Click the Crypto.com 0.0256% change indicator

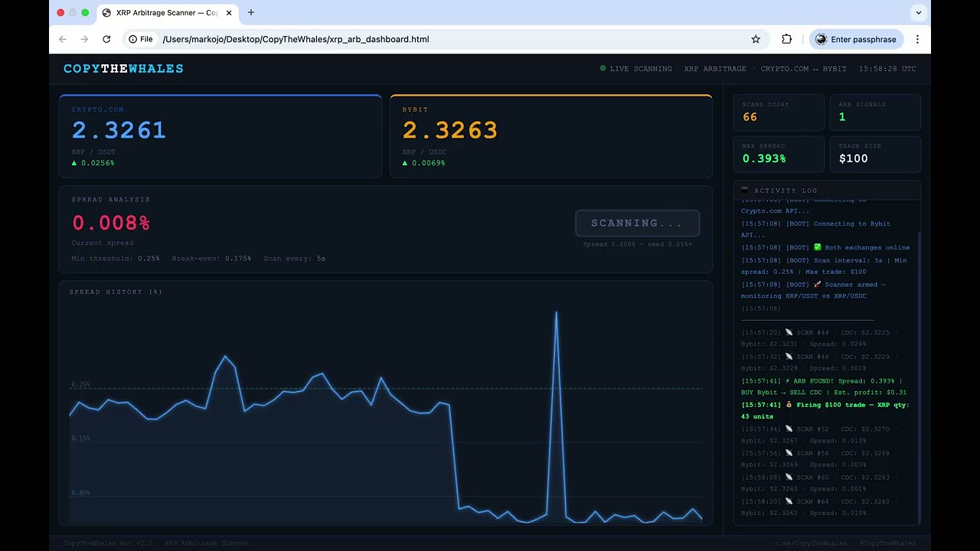point(93,163)
